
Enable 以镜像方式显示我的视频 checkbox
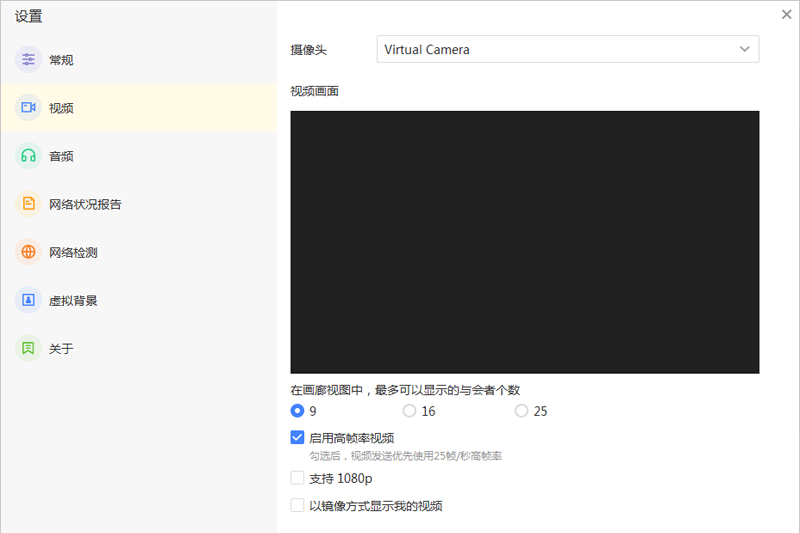(297, 506)
